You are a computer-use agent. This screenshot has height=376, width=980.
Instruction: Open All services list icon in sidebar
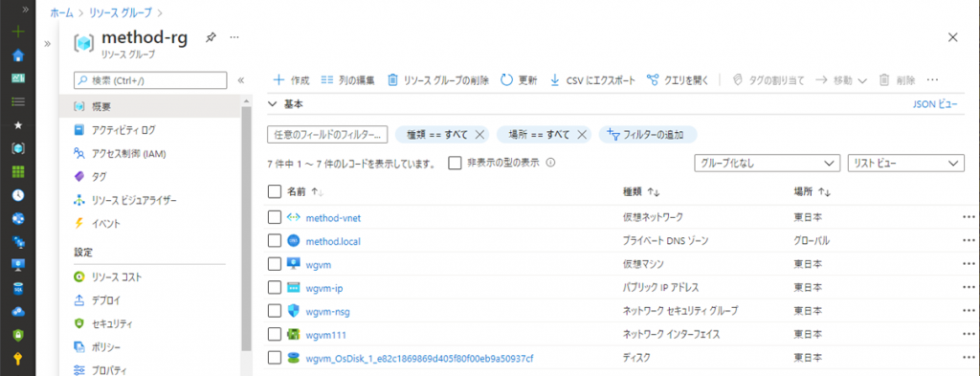click(18, 101)
